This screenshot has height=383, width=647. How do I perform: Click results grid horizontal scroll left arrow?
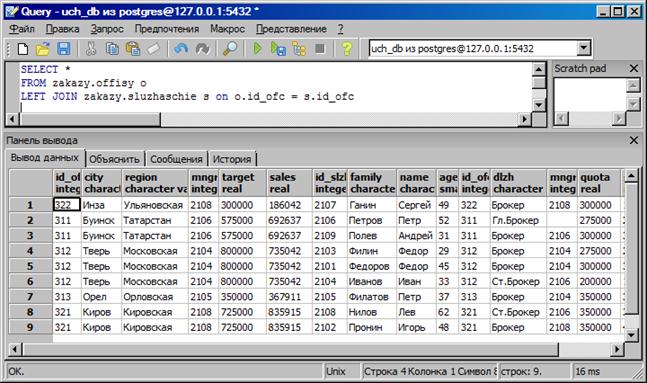point(14,349)
